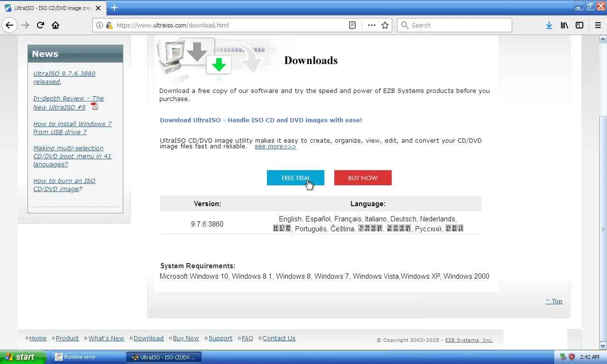Jump to page top with ^ Top link

[554, 301]
